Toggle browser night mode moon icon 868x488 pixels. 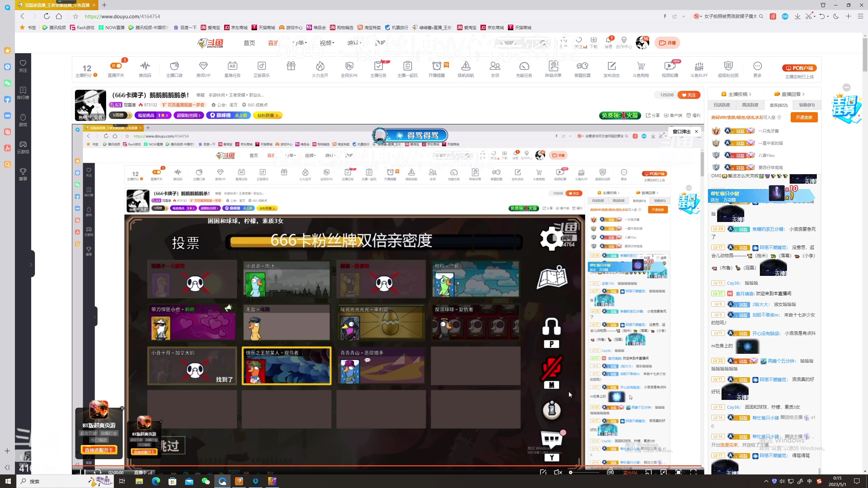coord(836,16)
